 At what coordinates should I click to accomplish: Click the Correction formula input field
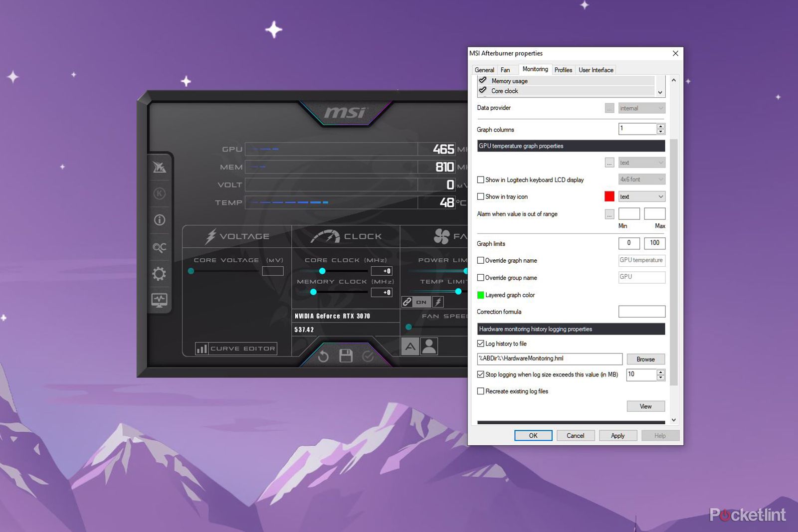coord(642,312)
